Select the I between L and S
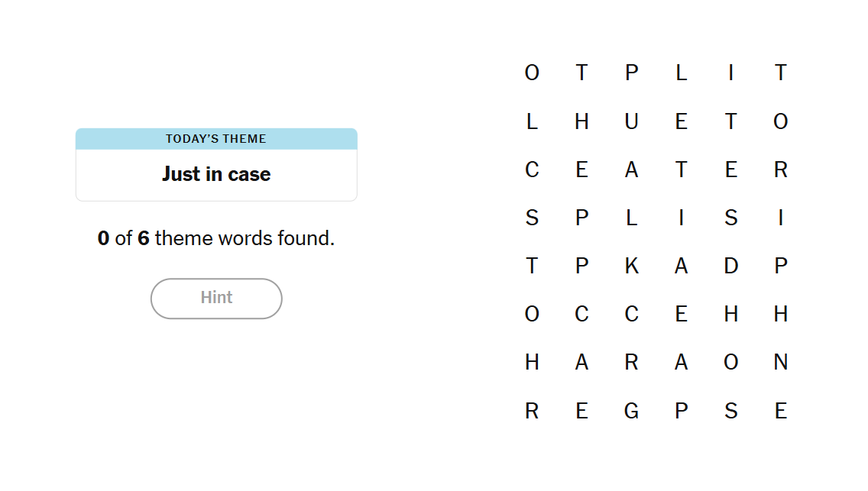 coord(681,218)
